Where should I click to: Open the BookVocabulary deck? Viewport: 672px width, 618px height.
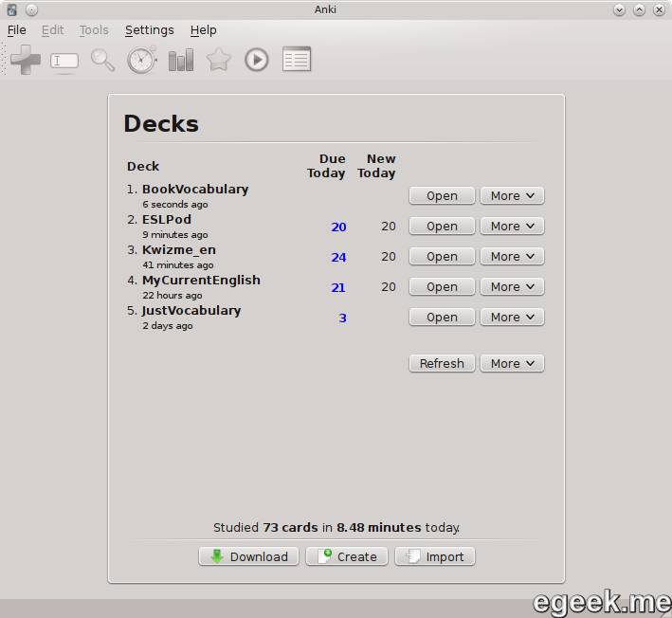(442, 195)
